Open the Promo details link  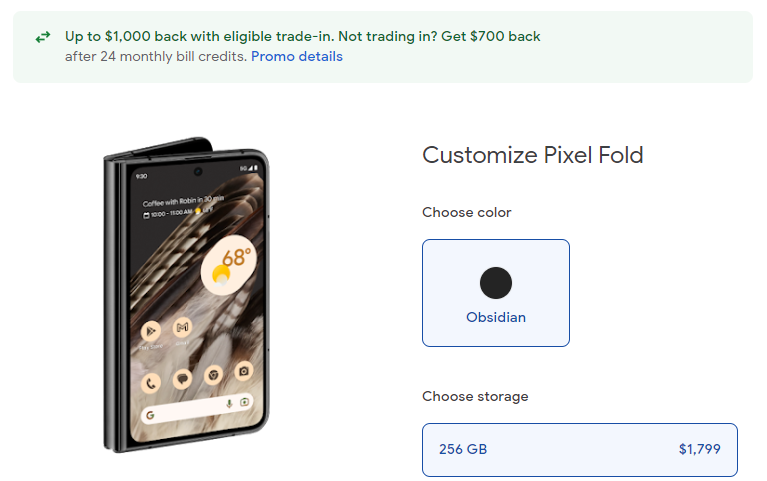tap(296, 56)
